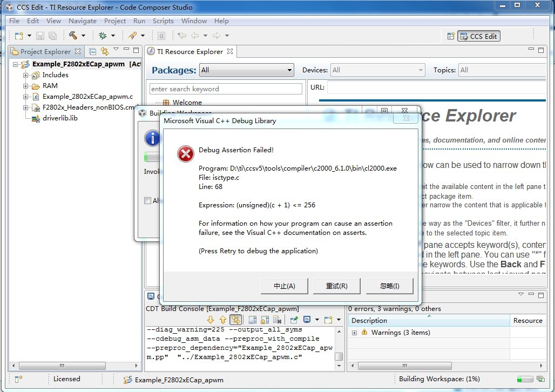Expand Example_2802xECap_apwm.c tree node
The image size is (555, 392).
coord(25,97)
